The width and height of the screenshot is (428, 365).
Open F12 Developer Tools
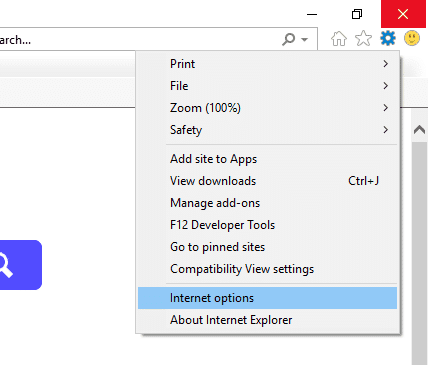coord(267,225)
